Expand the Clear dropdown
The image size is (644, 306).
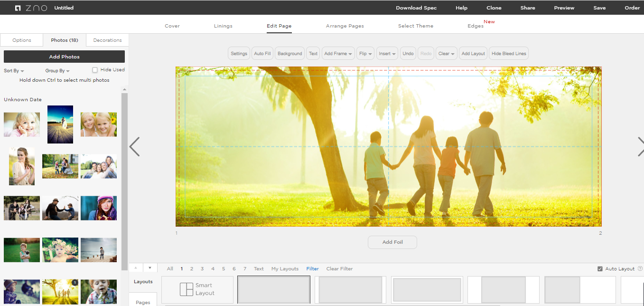coord(447,54)
